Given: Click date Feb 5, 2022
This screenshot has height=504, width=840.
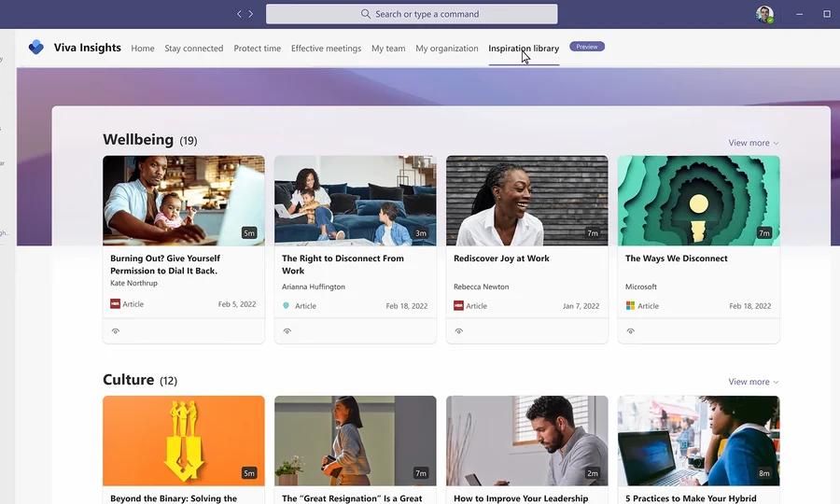Looking at the screenshot, I should [x=237, y=303].
